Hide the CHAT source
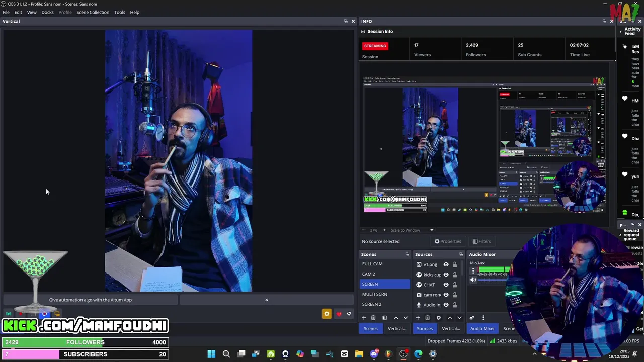Image resolution: width=644 pixels, height=362 pixels. point(446,285)
